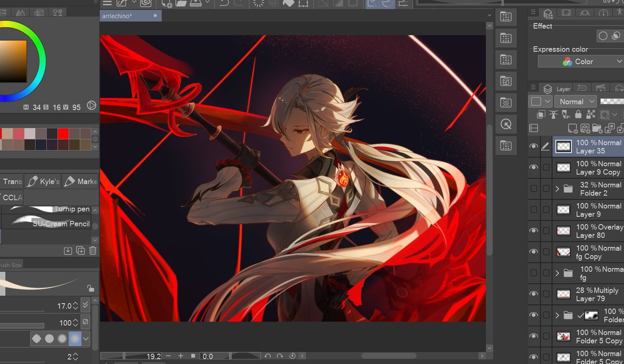Viewport: 624px width, 364px height.
Task: Open the Kyle's sub tool group tab
Action: pyautogui.click(x=43, y=181)
